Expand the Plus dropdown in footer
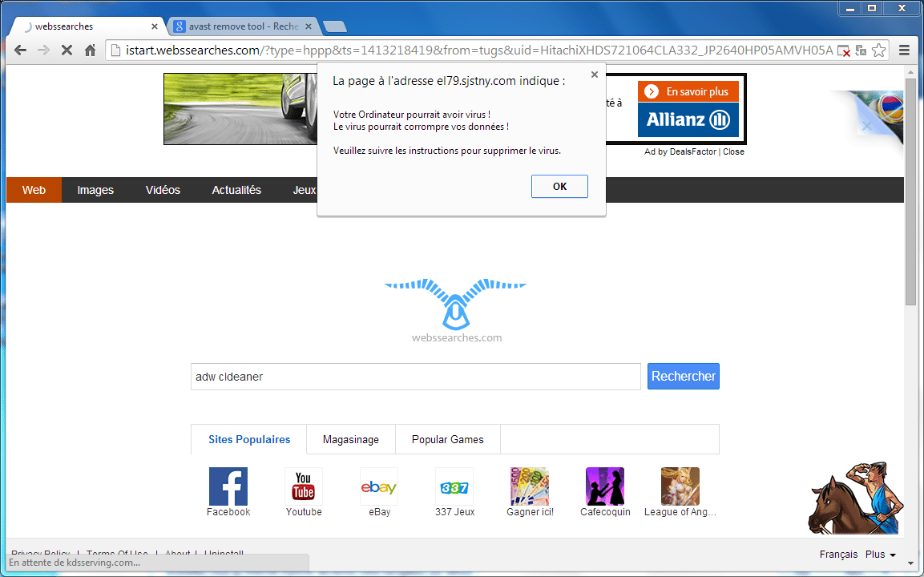Image resolution: width=924 pixels, height=577 pixels. tap(881, 554)
